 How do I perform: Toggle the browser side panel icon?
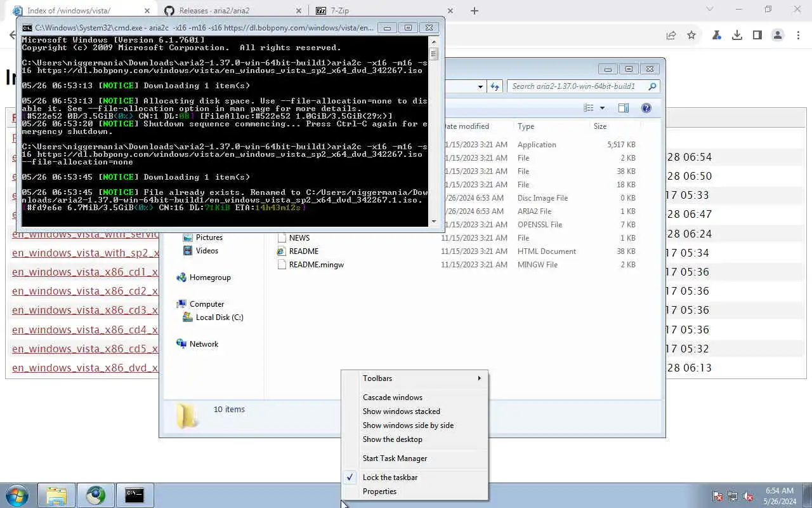coord(757,36)
